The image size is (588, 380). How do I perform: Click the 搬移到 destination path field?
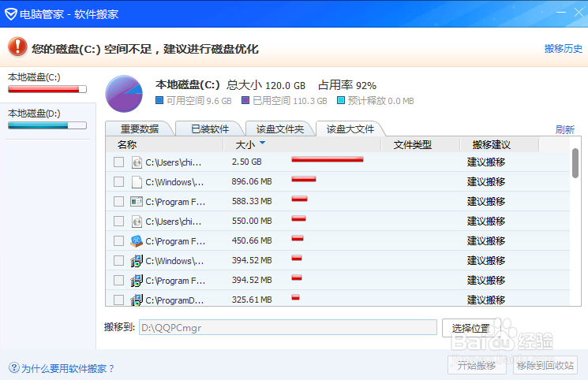pyautogui.click(x=287, y=327)
